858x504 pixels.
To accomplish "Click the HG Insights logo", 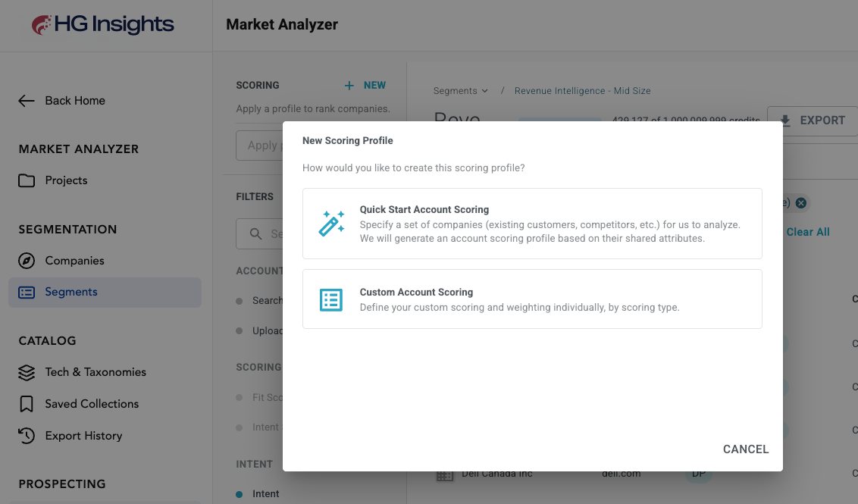I will point(103,24).
